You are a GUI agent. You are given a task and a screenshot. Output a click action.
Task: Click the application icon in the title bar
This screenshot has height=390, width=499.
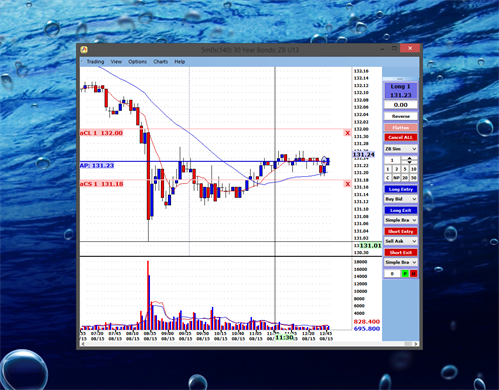pos(84,50)
